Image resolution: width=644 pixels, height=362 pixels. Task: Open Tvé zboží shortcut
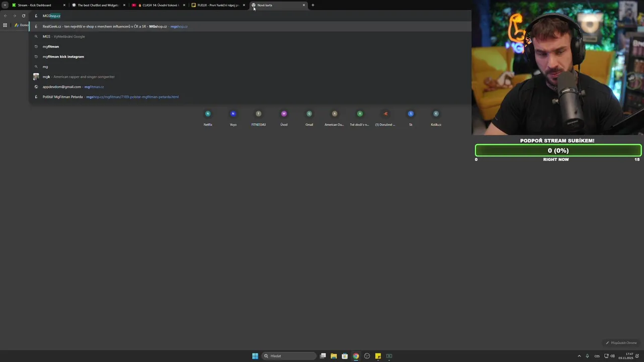coord(360,118)
